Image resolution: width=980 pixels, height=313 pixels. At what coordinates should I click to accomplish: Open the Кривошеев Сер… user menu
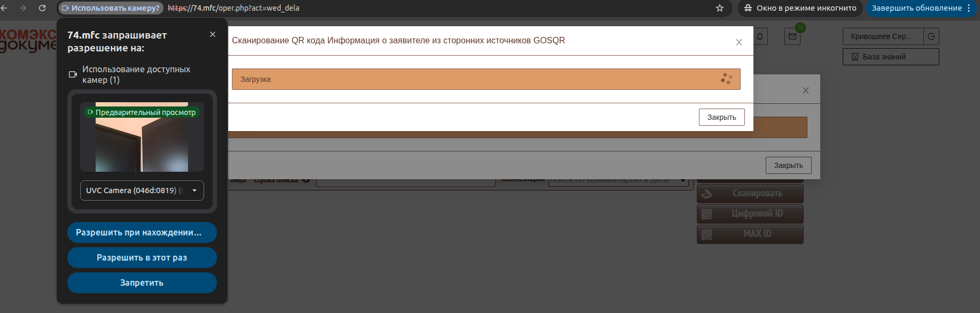882,36
